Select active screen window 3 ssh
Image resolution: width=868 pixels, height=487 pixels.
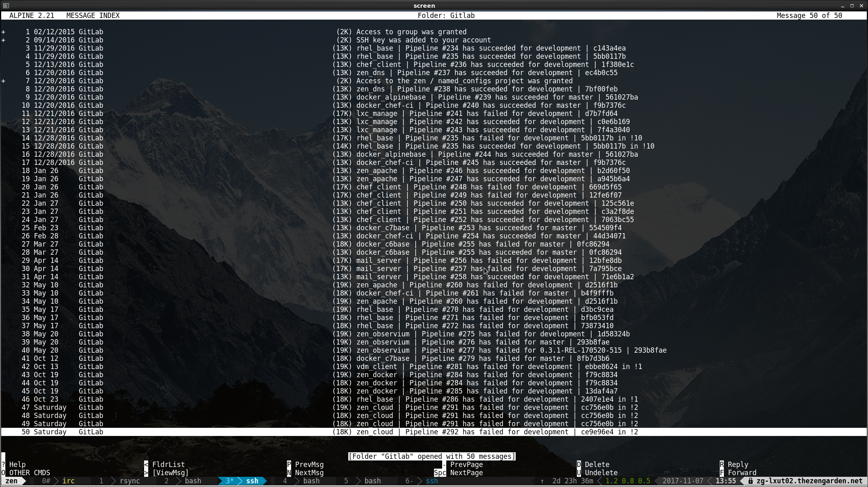pos(242,481)
